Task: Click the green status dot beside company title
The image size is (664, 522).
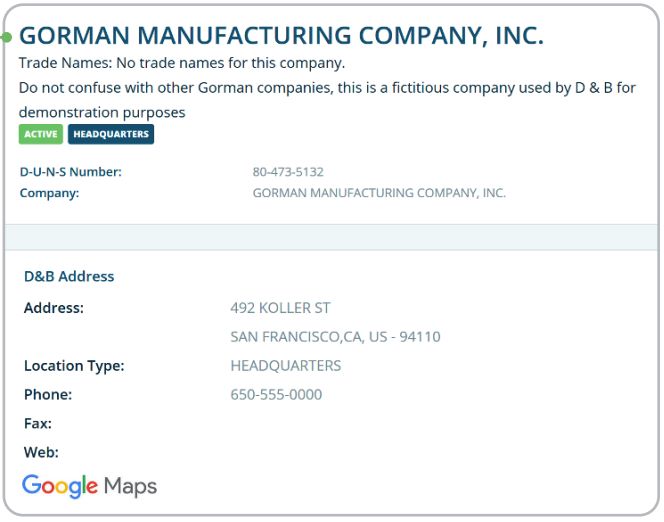Action: click(6, 38)
